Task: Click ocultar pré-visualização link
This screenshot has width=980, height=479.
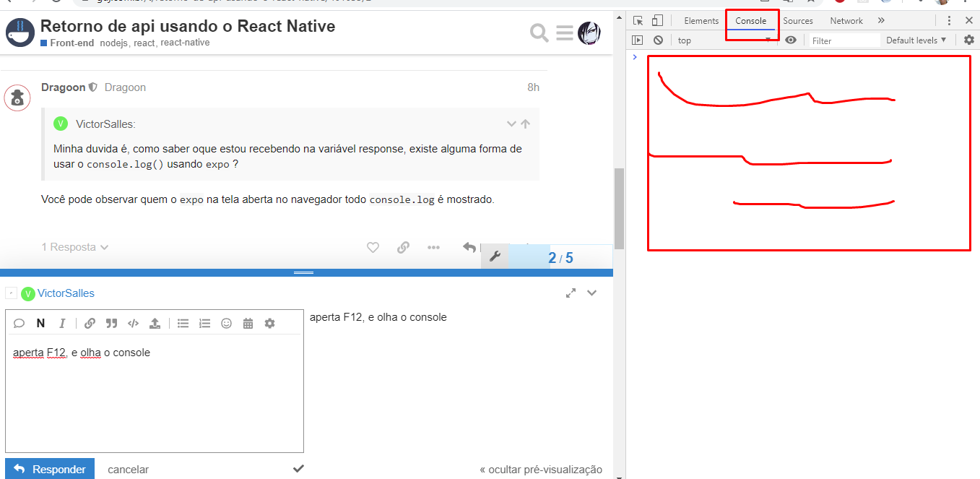Action: 541,470
